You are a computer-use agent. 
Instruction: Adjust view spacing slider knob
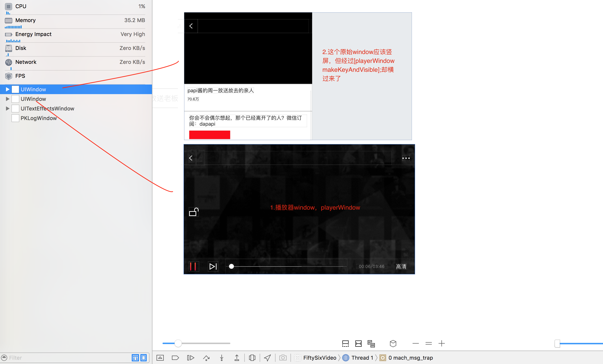click(178, 343)
